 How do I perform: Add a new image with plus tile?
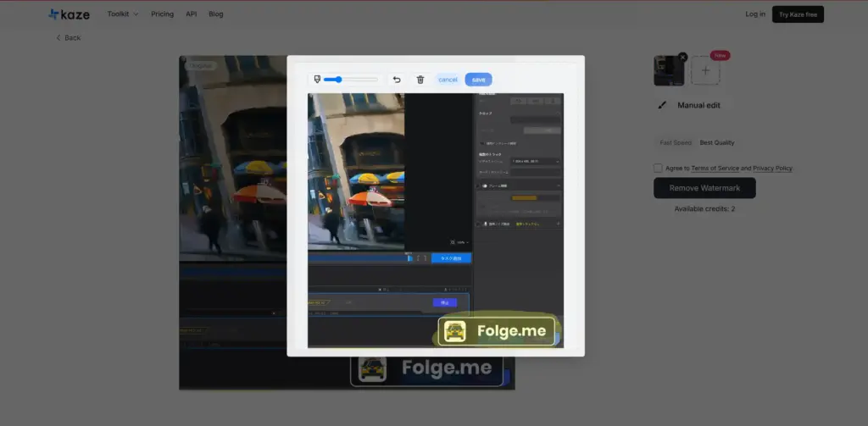(705, 71)
